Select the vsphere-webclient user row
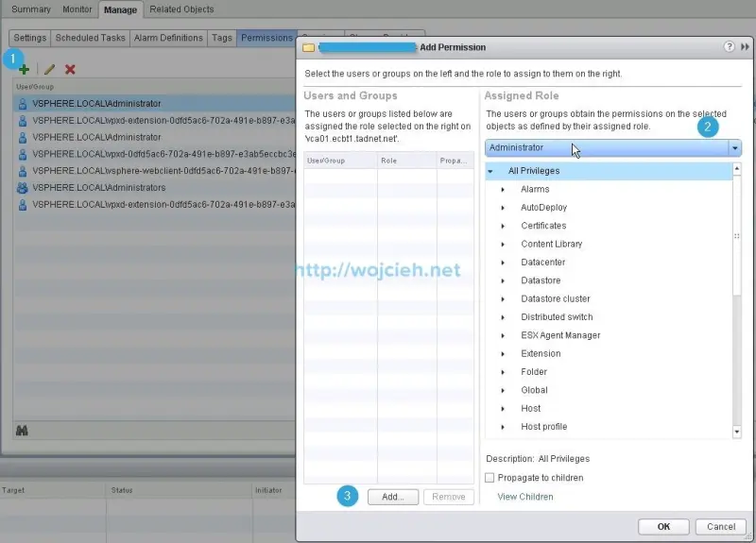The image size is (756, 543). tap(154, 171)
